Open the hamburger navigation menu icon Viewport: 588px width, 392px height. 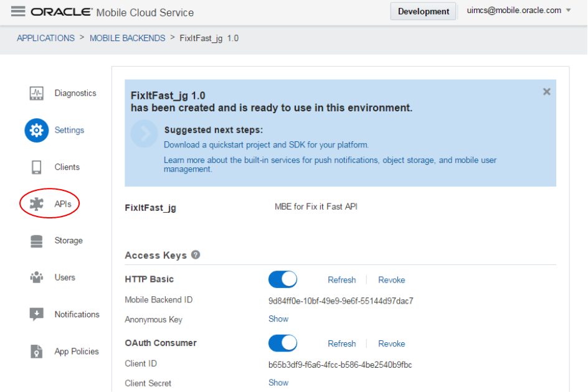point(18,12)
